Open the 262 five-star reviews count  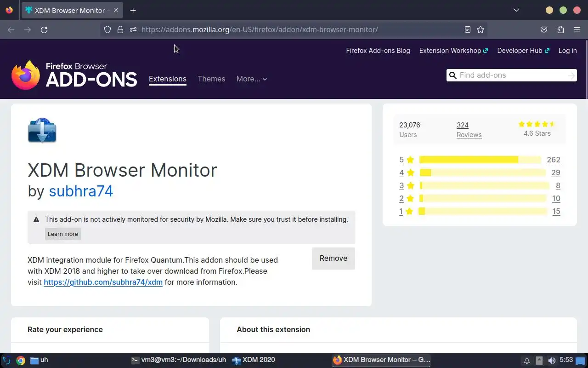[x=554, y=160]
